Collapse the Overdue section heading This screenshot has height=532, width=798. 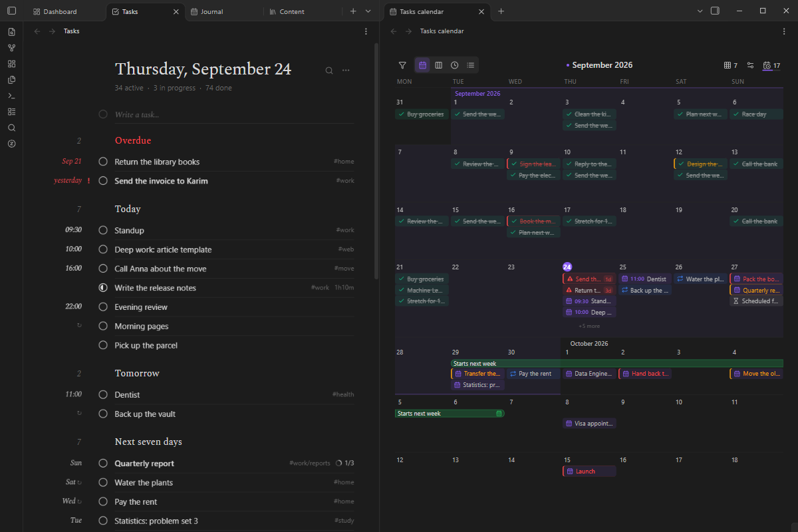[x=133, y=140]
